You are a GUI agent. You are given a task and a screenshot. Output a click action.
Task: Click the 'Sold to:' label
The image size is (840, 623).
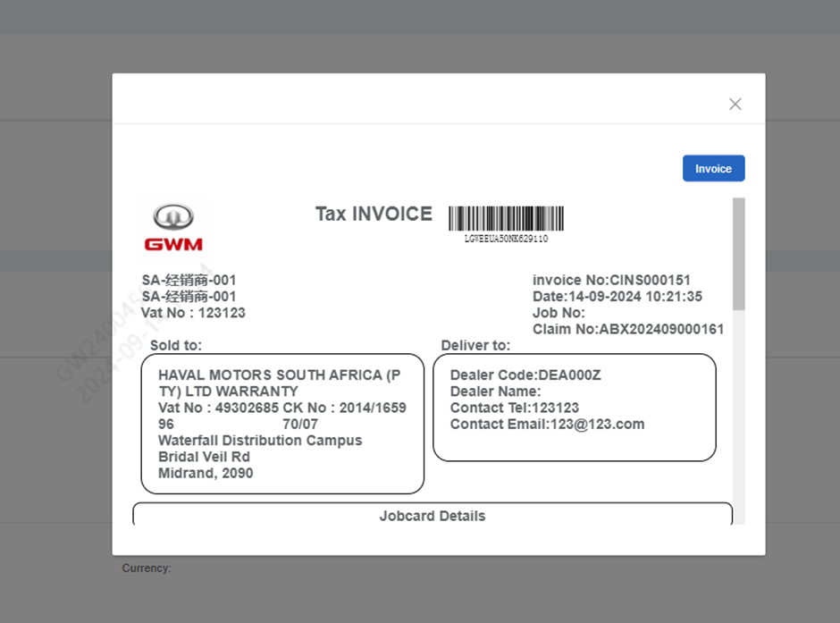[x=176, y=346]
